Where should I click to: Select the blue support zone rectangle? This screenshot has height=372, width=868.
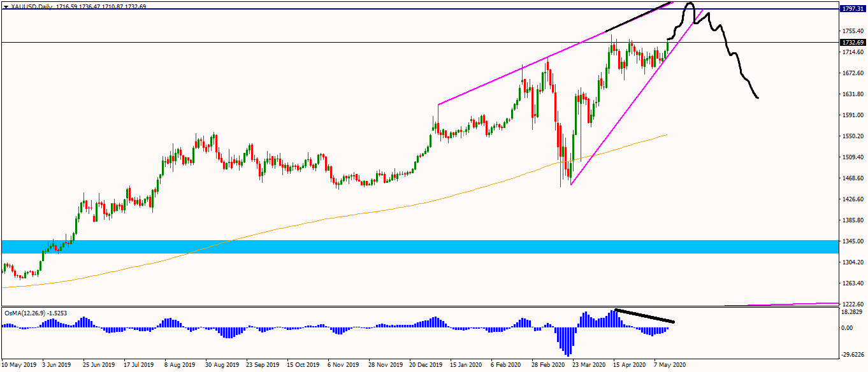pos(419,247)
